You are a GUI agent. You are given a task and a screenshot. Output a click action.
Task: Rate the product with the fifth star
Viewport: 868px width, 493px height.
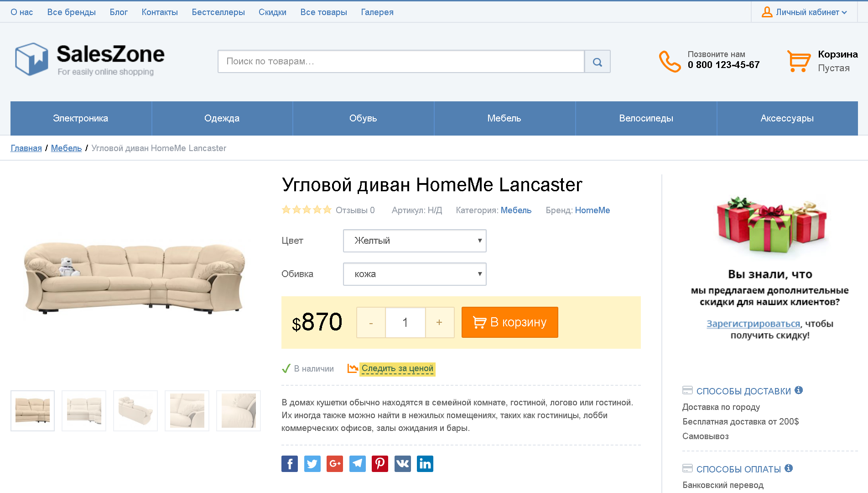point(327,210)
